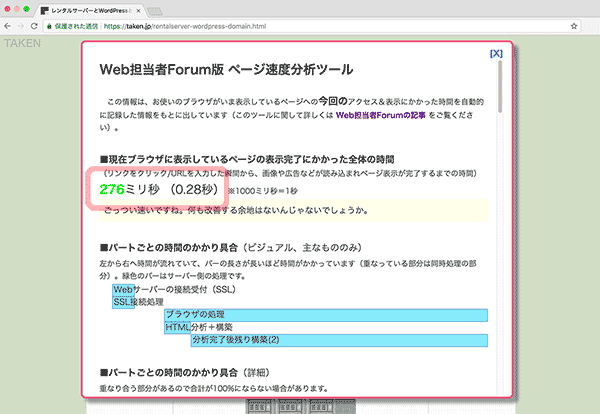Image resolution: width=600 pixels, height=414 pixels.
Task: Click the TAKEN site logo text
Action: (22, 43)
